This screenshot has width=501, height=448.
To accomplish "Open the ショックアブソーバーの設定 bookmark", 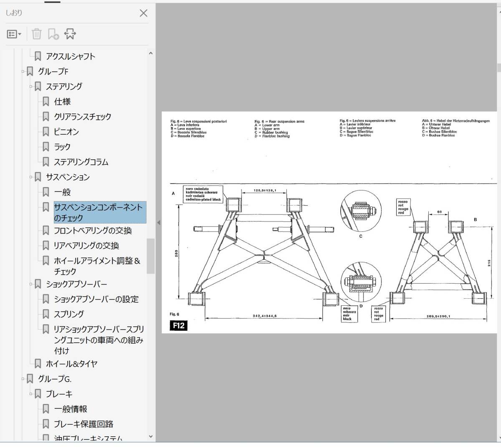I will pyautogui.click(x=96, y=299).
